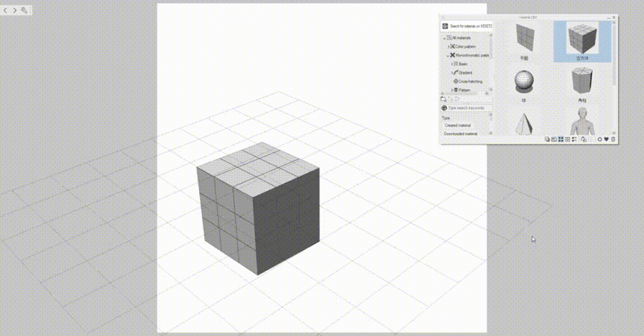
Task: Select the 3D body figure thumbnail
Action: coord(582,121)
